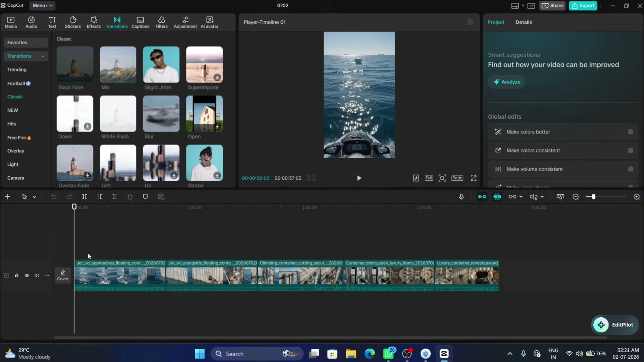Click the player hamburger menu icon

point(470,22)
